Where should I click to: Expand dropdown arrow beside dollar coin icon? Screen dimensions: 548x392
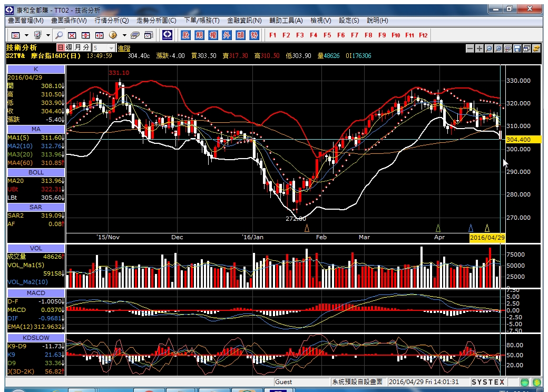[124, 35]
